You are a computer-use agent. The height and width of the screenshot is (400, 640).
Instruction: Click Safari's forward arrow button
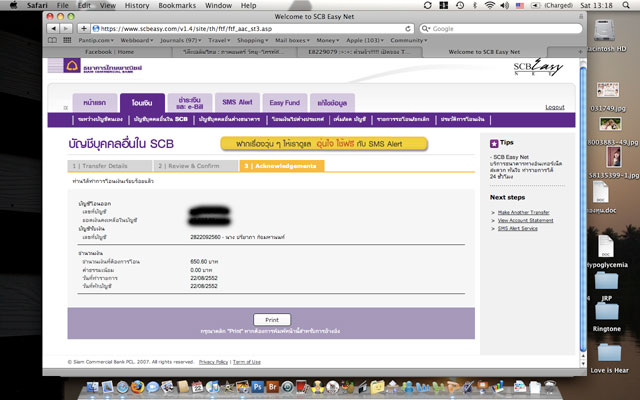(65, 29)
